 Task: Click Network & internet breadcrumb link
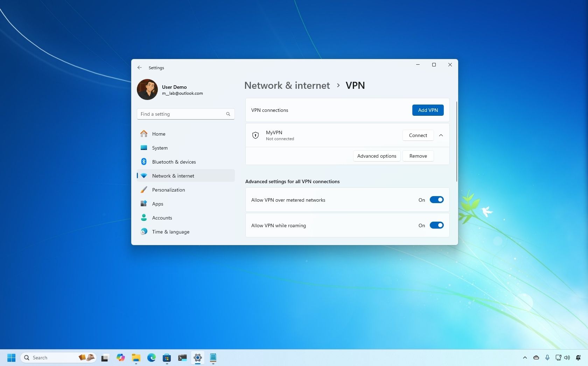pyautogui.click(x=287, y=86)
